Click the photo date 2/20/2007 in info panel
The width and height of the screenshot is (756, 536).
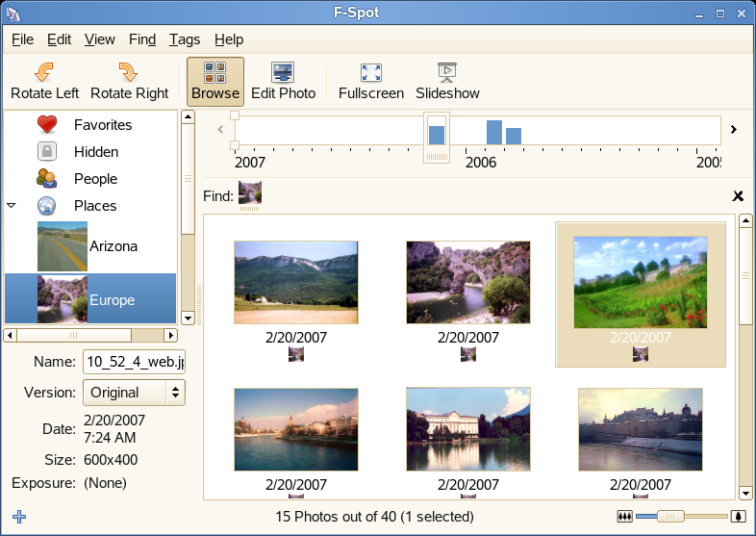click(114, 421)
